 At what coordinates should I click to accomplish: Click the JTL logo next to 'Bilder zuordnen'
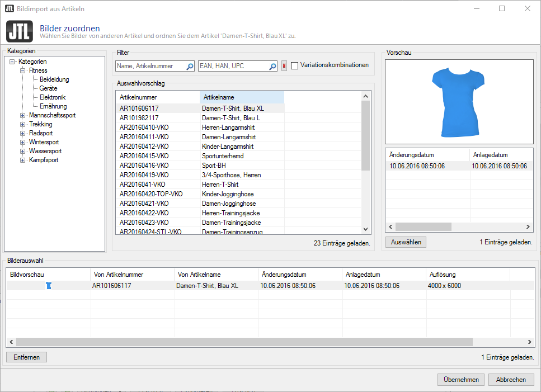click(20, 30)
